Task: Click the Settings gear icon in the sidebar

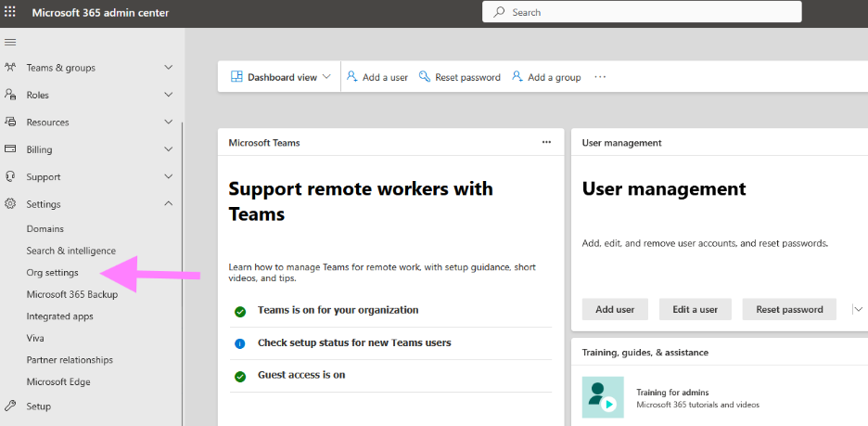Action: tap(10, 204)
